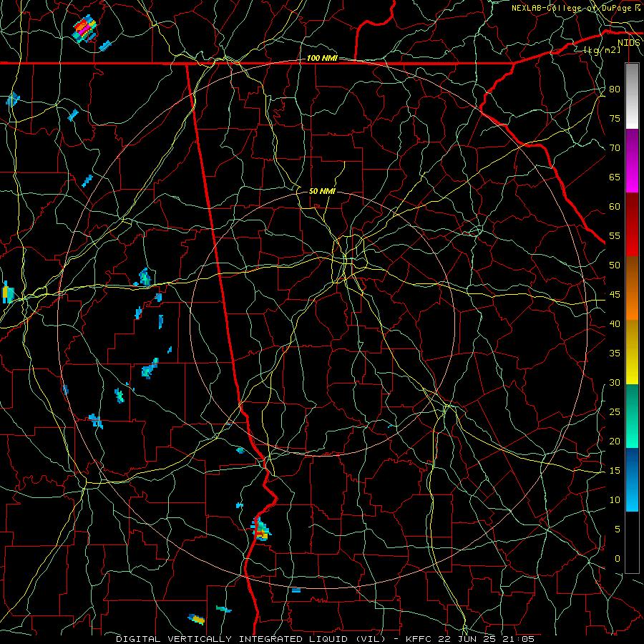Click the NIDS product label
Image resolution: width=644 pixels, height=644 pixels.
tap(629, 42)
